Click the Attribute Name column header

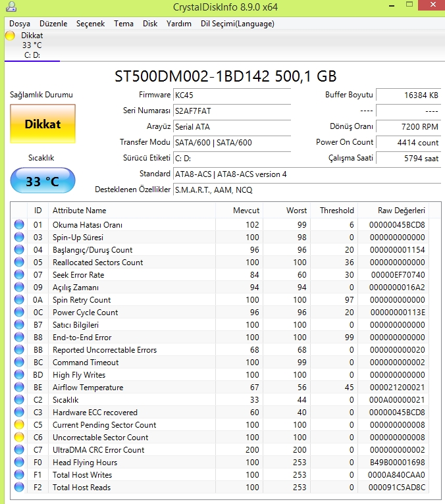79,211
